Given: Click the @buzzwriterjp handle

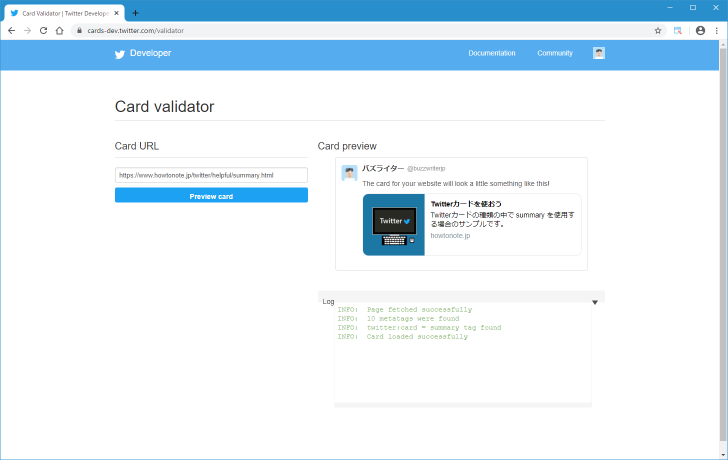Looking at the screenshot, I should (426, 168).
